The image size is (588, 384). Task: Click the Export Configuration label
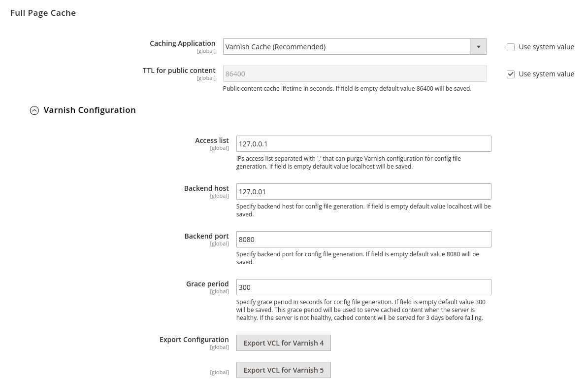pyautogui.click(x=194, y=339)
